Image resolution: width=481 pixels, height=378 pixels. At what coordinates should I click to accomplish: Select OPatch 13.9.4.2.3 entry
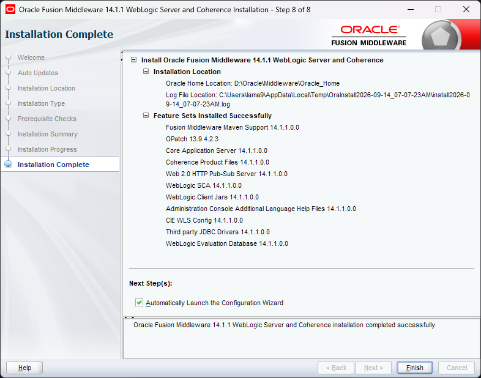pos(192,139)
